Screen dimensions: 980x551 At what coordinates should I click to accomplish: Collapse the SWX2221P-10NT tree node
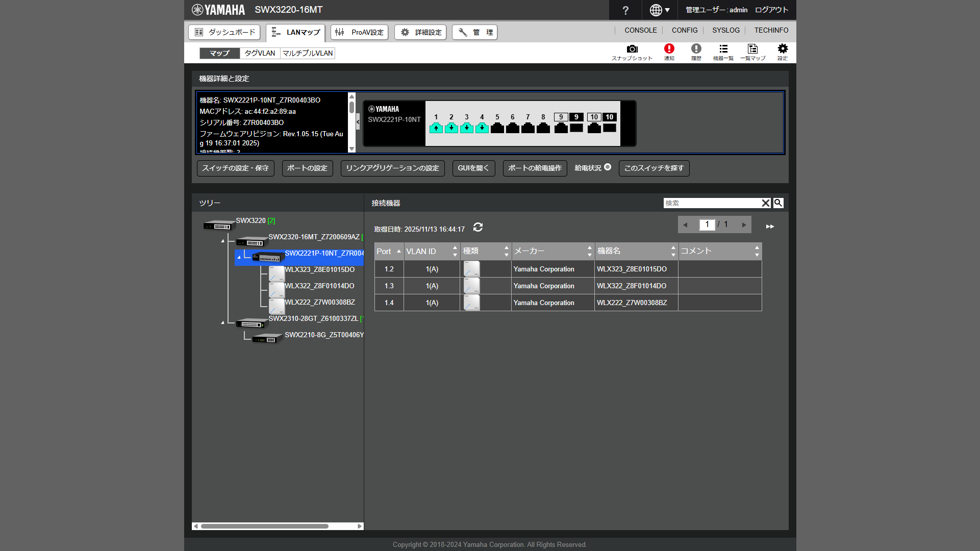239,257
